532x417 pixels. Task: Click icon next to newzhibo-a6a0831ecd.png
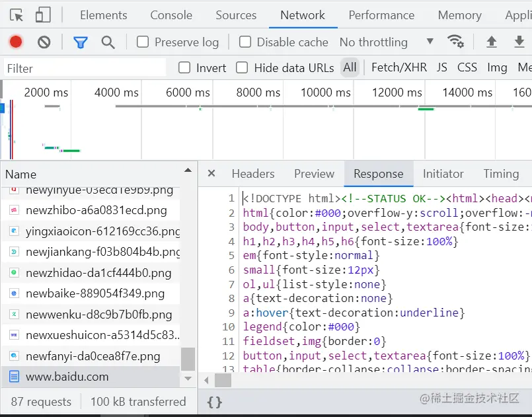tap(14, 210)
